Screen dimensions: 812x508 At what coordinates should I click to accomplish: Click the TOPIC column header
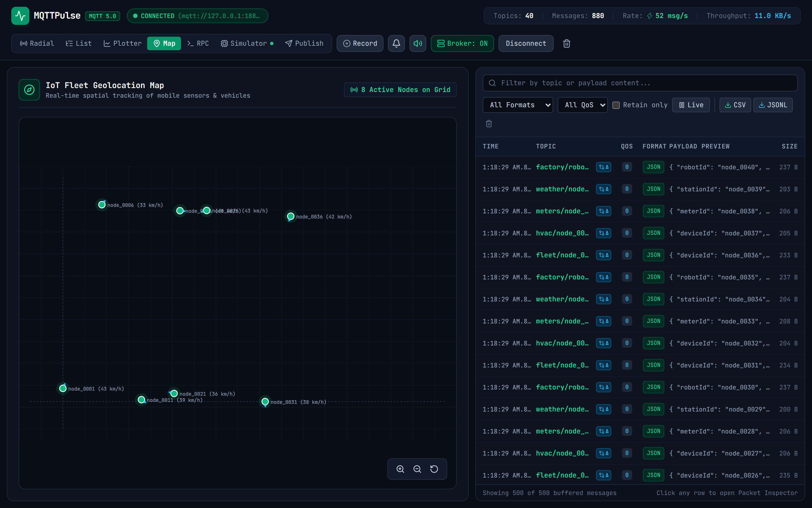[546, 146]
